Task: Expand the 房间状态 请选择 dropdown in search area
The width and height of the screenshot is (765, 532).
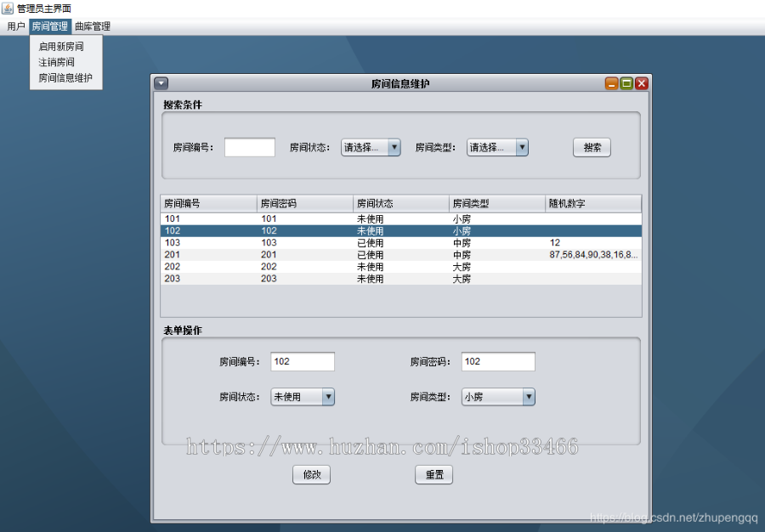Action: coord(394,147)
